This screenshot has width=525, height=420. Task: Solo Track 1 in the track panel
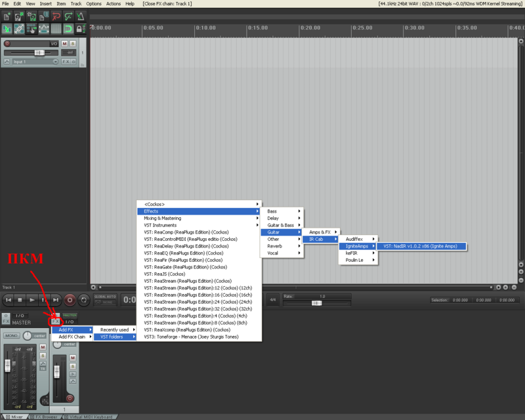[73, 43]
